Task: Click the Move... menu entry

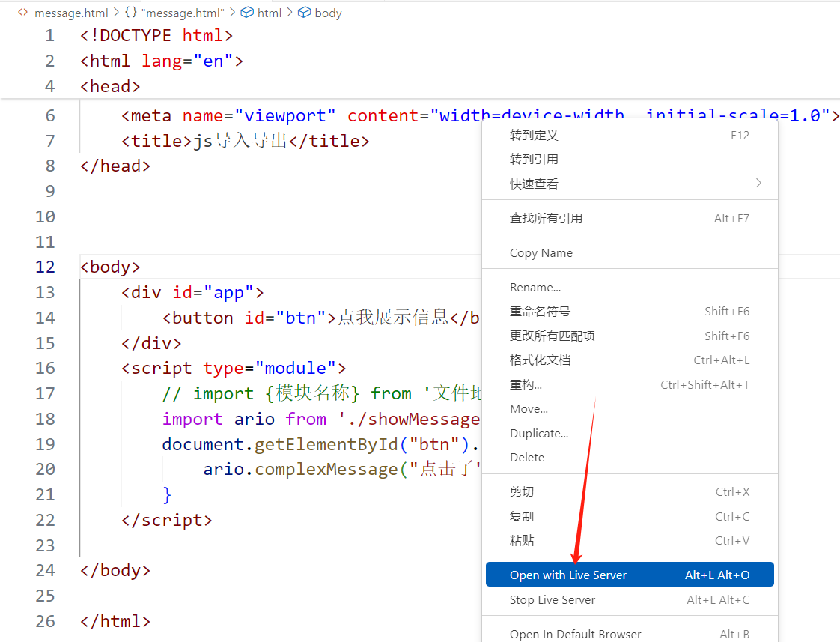Action: click(x=630, y=409)
